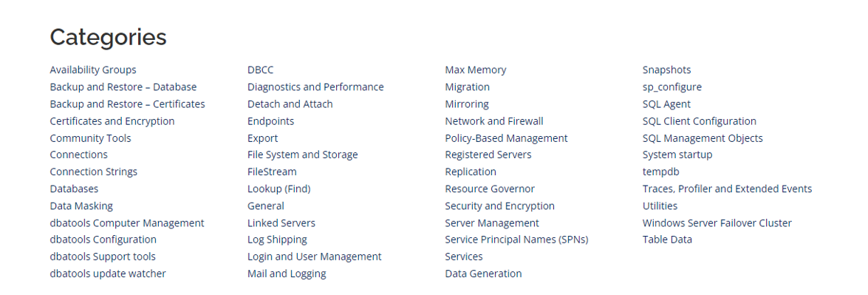Open dbatools update watcher category
Image resolution: width=868 pixels, height=295 pixels.
[108, 274]
